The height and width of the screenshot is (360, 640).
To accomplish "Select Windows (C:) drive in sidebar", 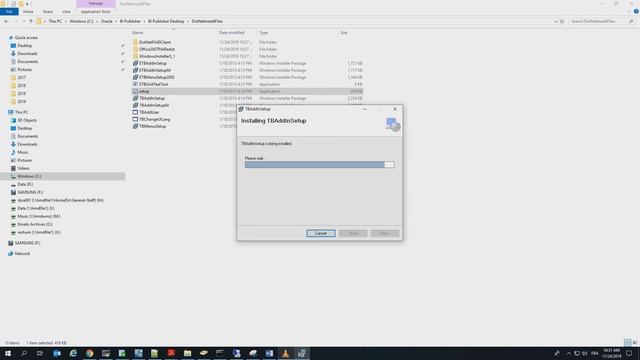I will pyautogui.click(x=29, y=176).
